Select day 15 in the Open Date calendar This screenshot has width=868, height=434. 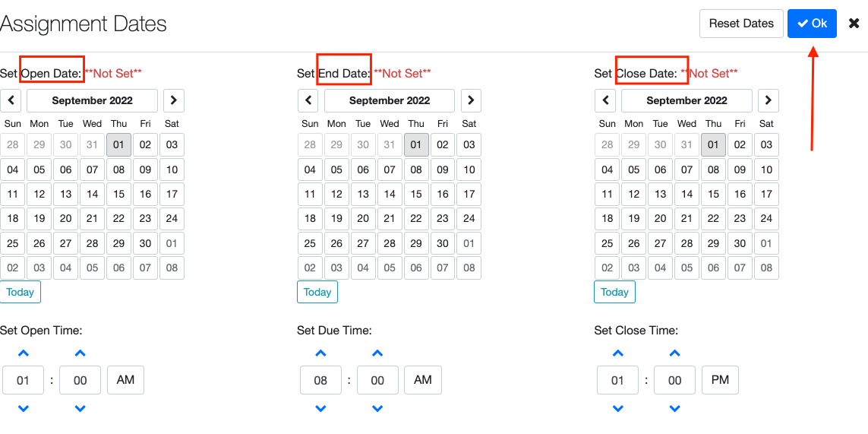click(x=118, y=194)
